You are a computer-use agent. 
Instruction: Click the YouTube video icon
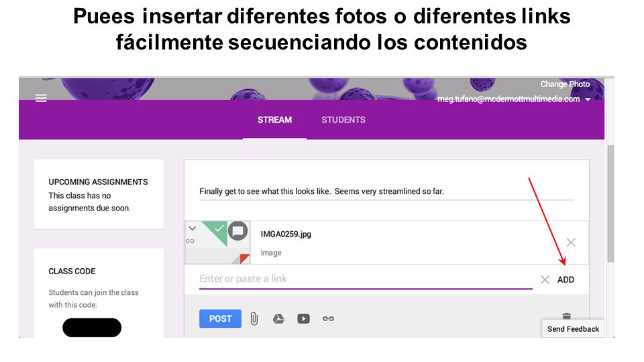click(303, 318)
